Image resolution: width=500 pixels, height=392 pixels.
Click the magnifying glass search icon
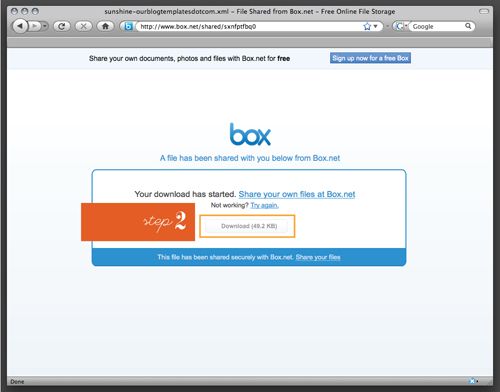point(468,26)
